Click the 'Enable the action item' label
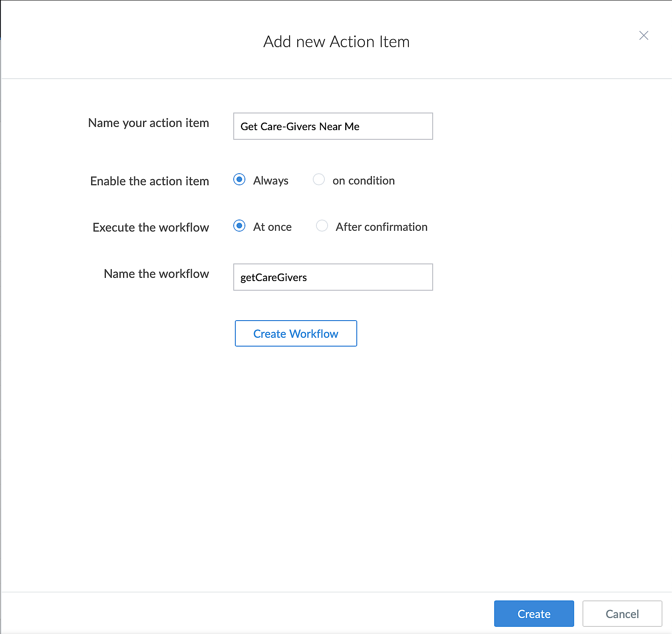672x634 pixels. coord(149,181)
